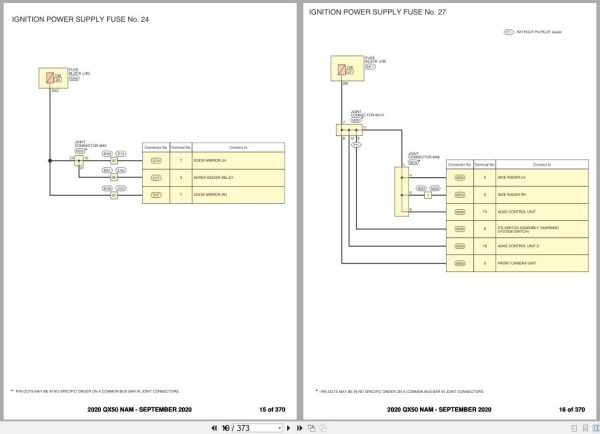Image resolution: width=600 pixels, height=434 pixels.
Task: Open the page number dropdown arrow
Action: click(x=280, y=428)
